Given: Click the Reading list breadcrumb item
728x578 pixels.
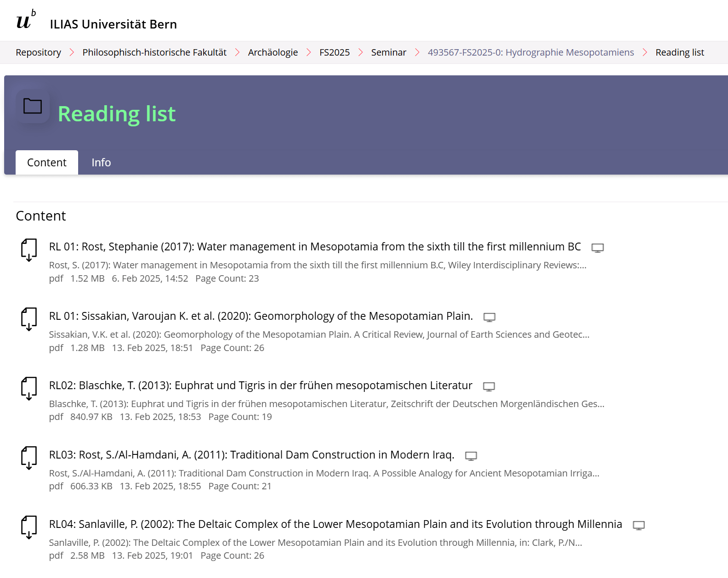Looking at the screenshot, I should 680,52.
